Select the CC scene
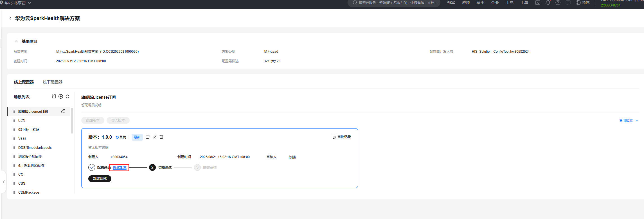 coord(21,174)
